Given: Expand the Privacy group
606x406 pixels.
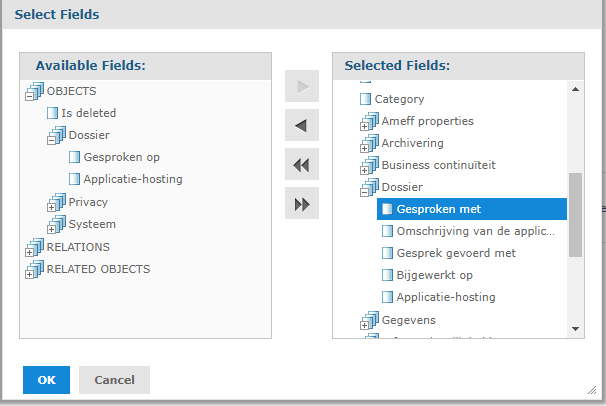Looking at the screenshot, I should [51, 207].
